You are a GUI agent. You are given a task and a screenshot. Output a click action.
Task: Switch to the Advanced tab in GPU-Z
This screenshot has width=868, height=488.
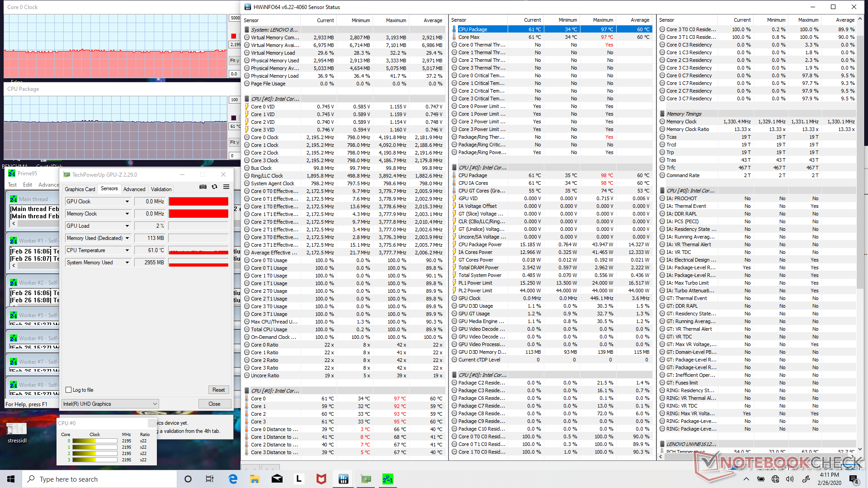[134, 189]
